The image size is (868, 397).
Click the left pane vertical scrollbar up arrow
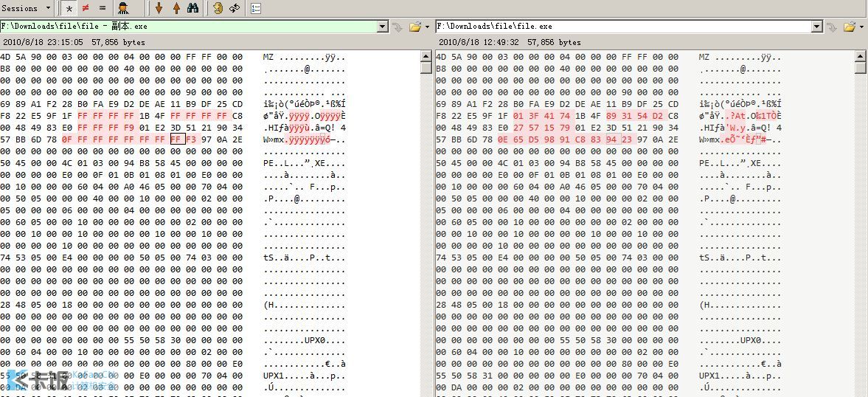pos(426,56)
